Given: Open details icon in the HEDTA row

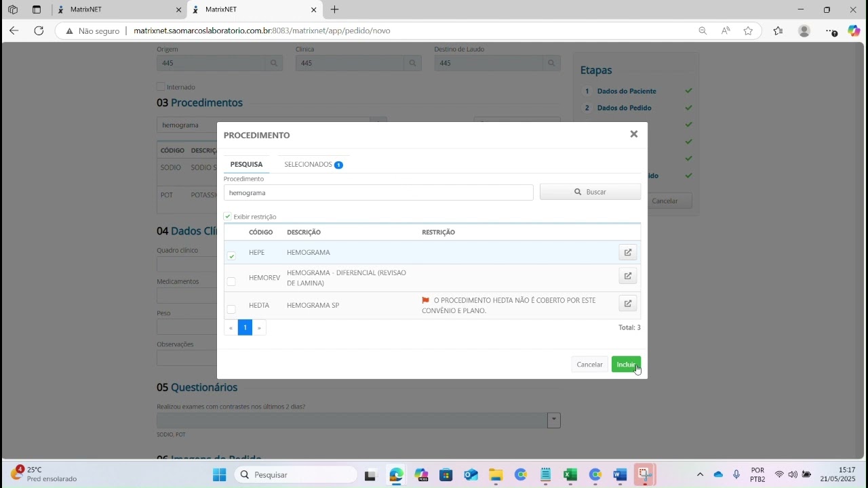Looking at the screenshot, I should click(x=628, y=304).
